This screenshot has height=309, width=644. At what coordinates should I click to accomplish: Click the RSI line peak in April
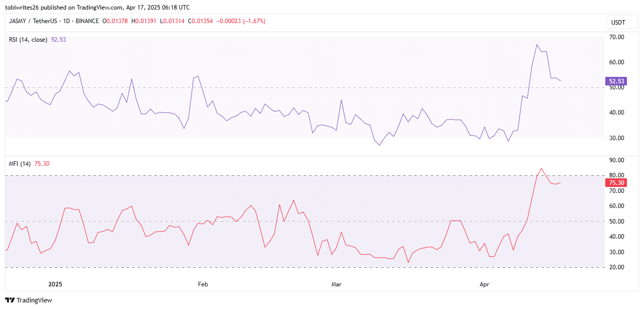coord(537,45)
